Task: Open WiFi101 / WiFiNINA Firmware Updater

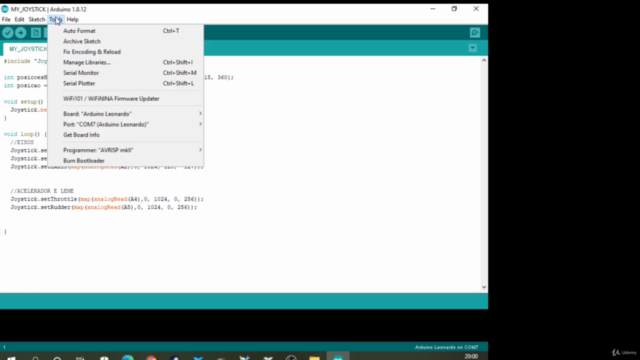Action: coord(126,99)
